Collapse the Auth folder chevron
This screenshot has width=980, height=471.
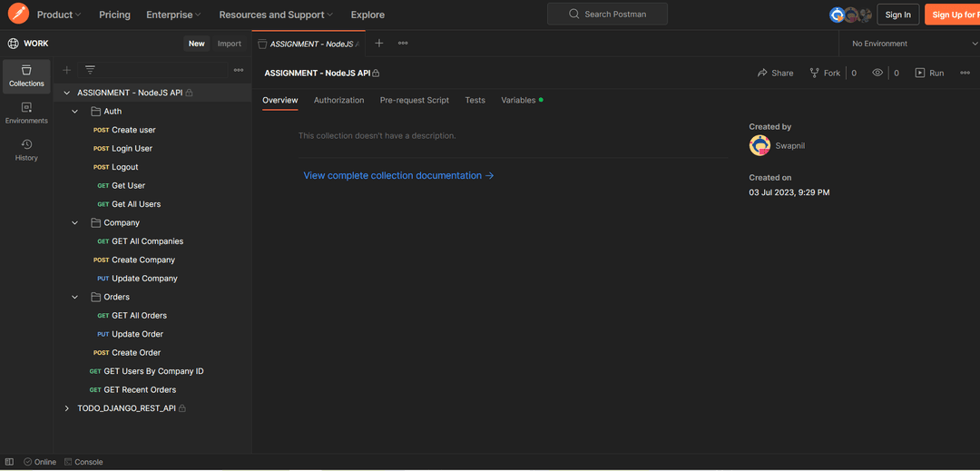(x=75, y=112)
